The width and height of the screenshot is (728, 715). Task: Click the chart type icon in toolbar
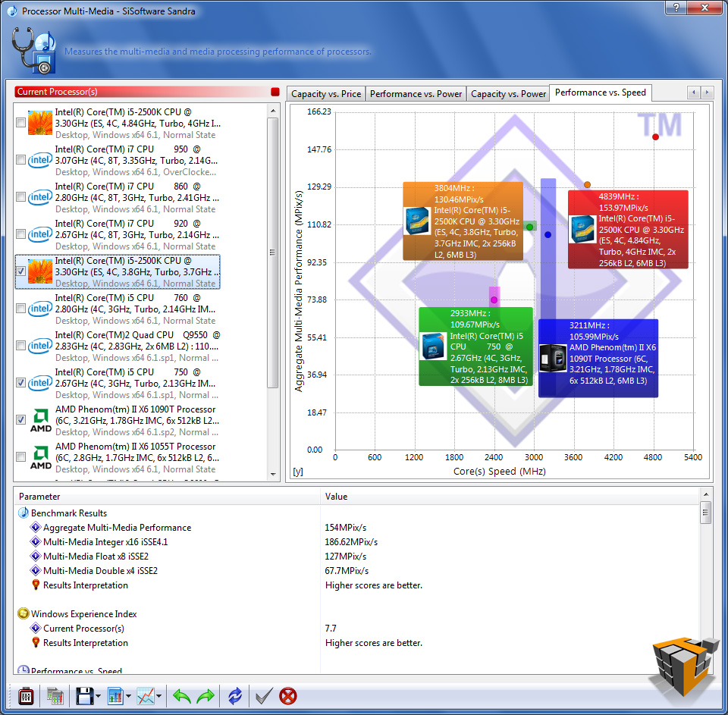point(115,697)
